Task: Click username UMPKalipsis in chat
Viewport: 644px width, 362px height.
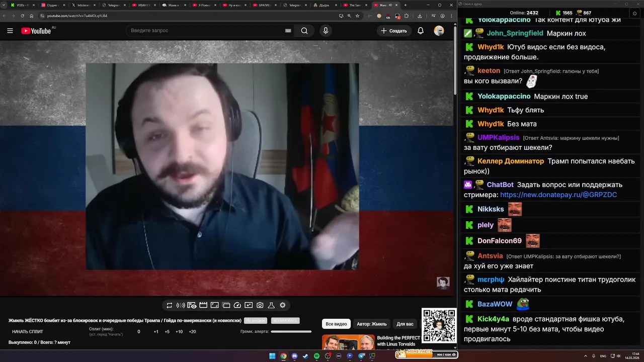Action: pyautogui.click(x=498, y=137)
